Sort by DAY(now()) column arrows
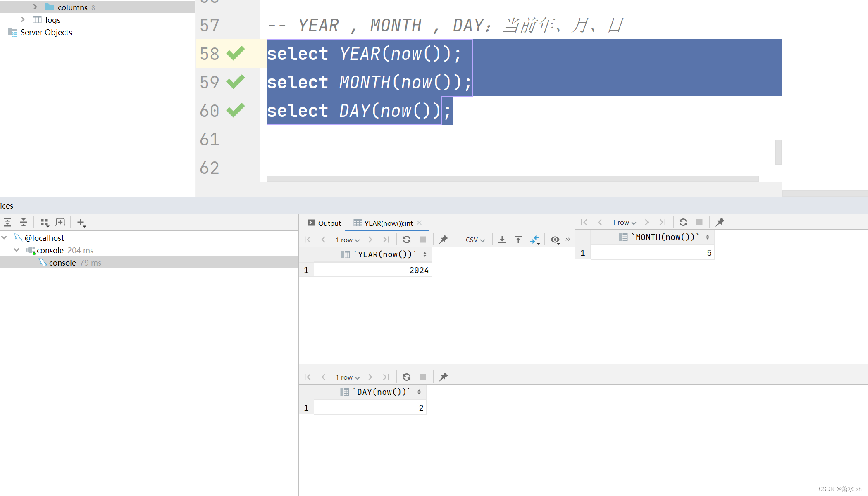868x496 pixels. 419,392
